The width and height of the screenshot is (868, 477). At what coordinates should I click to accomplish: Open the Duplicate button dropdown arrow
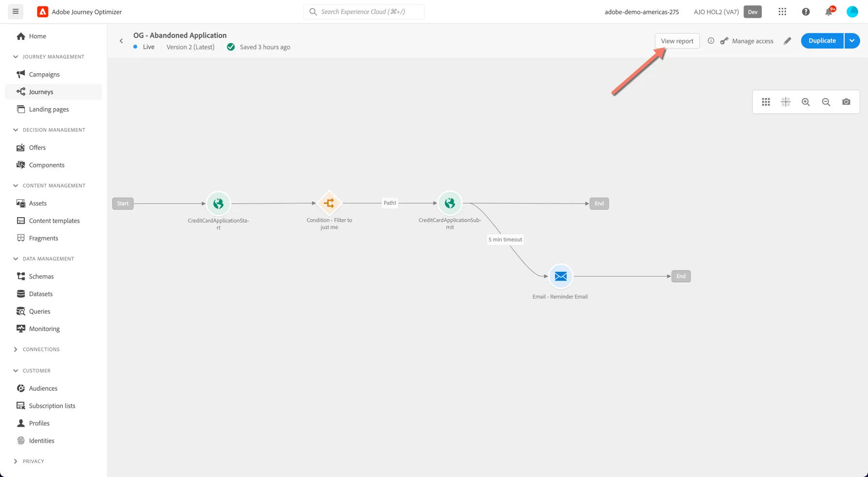point(852,41)
